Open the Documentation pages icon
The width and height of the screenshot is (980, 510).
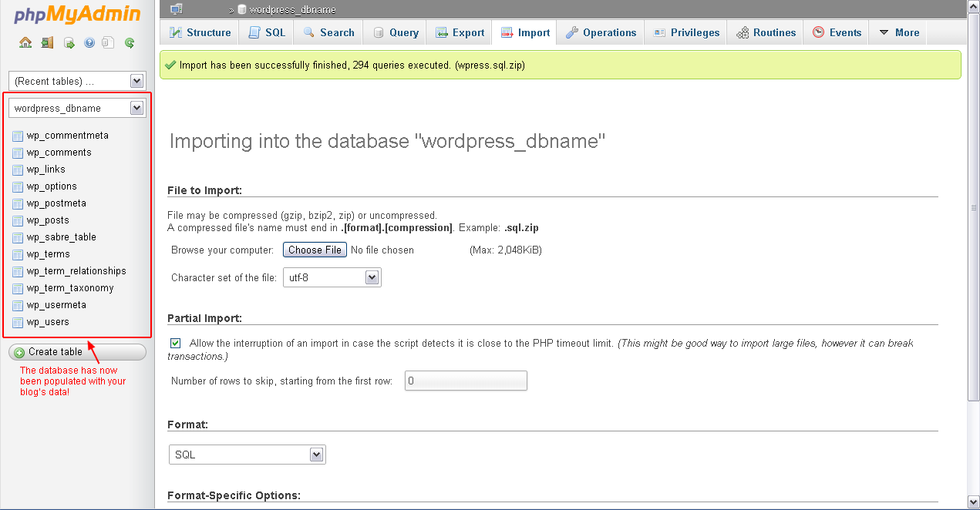point(109,43)
